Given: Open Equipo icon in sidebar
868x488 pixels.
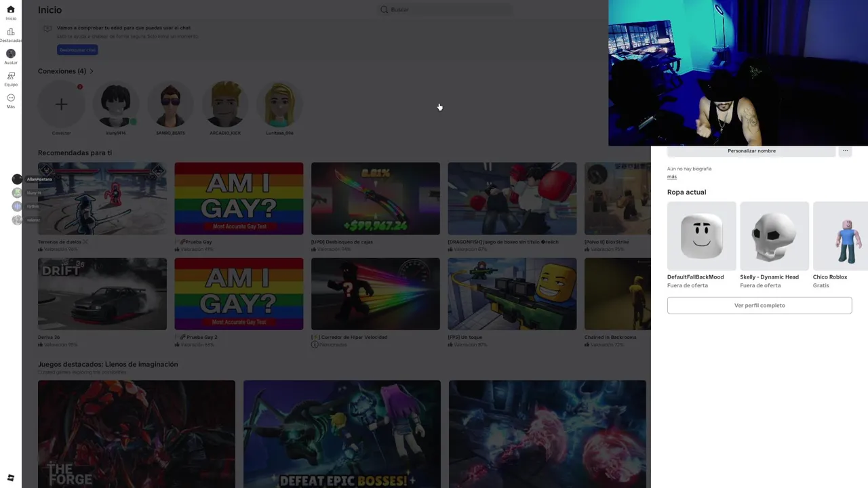Looking at the screenshot, I should point(10,76).
